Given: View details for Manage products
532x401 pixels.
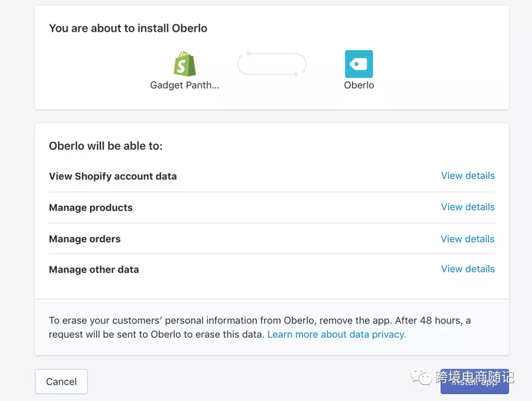Looking at the screenshot, I should tap(467, 207).
